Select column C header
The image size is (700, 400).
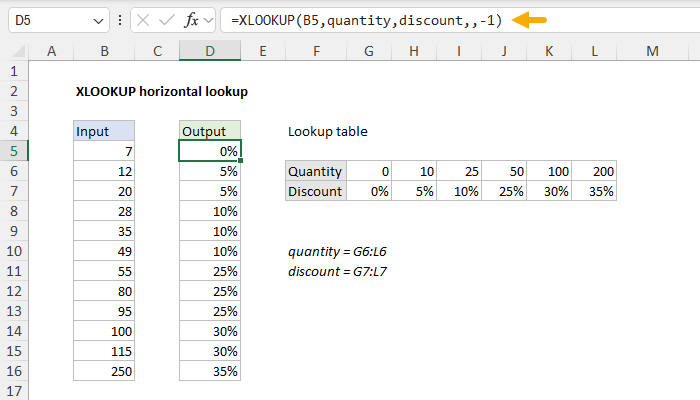click(157, 51)
